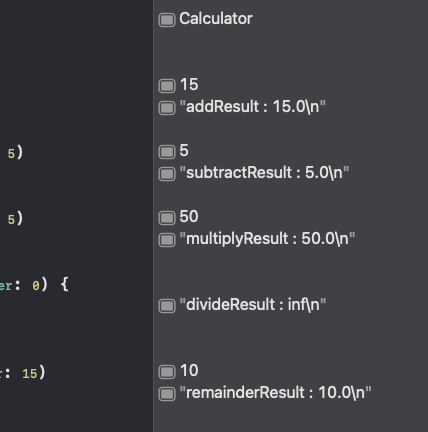Toggle inline result for sidebar value 10

[x=167, y=372]
